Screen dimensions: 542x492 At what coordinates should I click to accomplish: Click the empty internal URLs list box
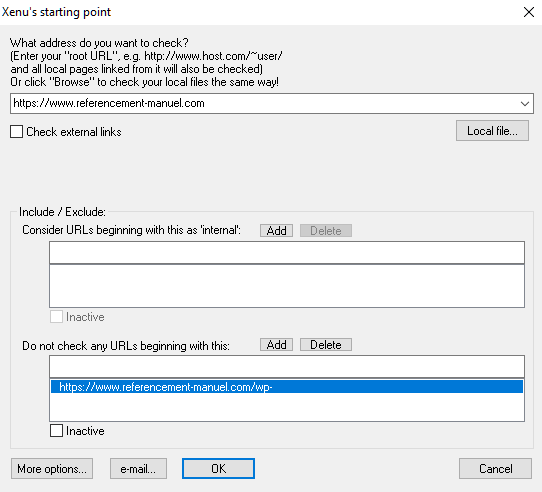[287, 286]
